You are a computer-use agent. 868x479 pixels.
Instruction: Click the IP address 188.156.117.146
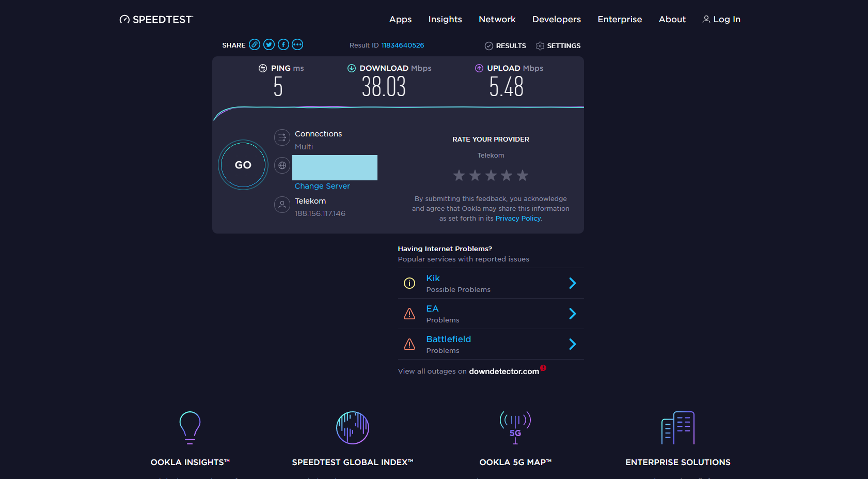tap(320, 213)
